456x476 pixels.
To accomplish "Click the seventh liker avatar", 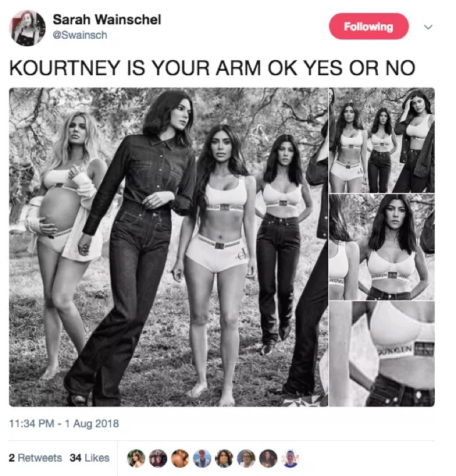I will pyautogui.click(x=268, y=458).
